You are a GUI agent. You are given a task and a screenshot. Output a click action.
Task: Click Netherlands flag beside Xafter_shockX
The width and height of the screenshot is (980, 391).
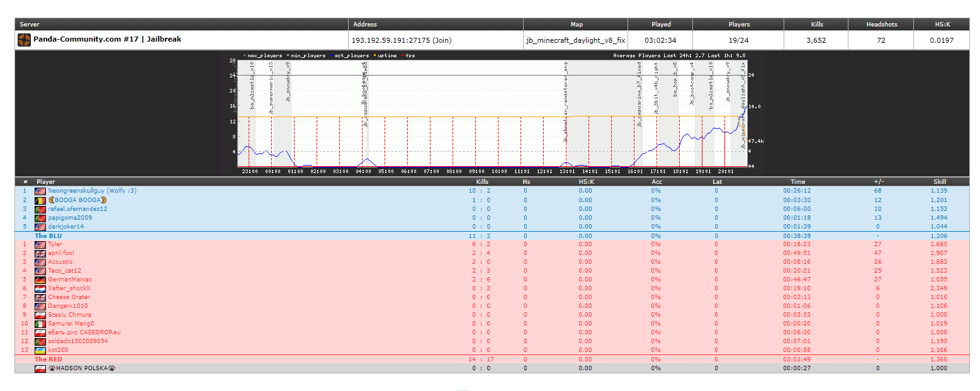coord(40,288)
